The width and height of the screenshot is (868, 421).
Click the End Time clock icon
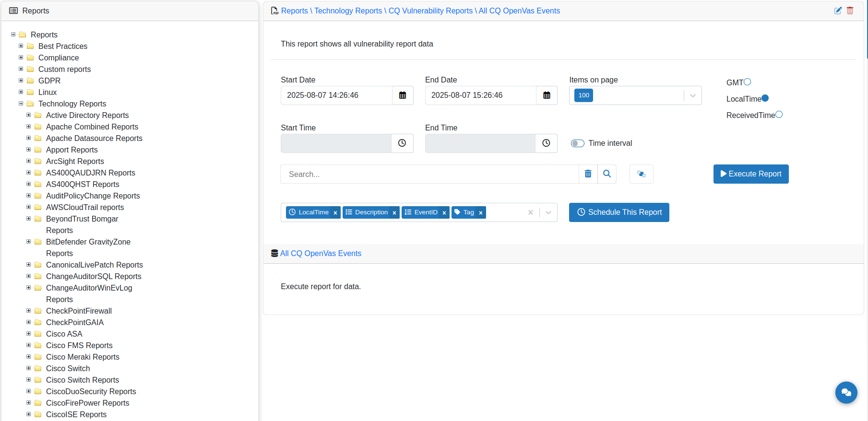546,143
